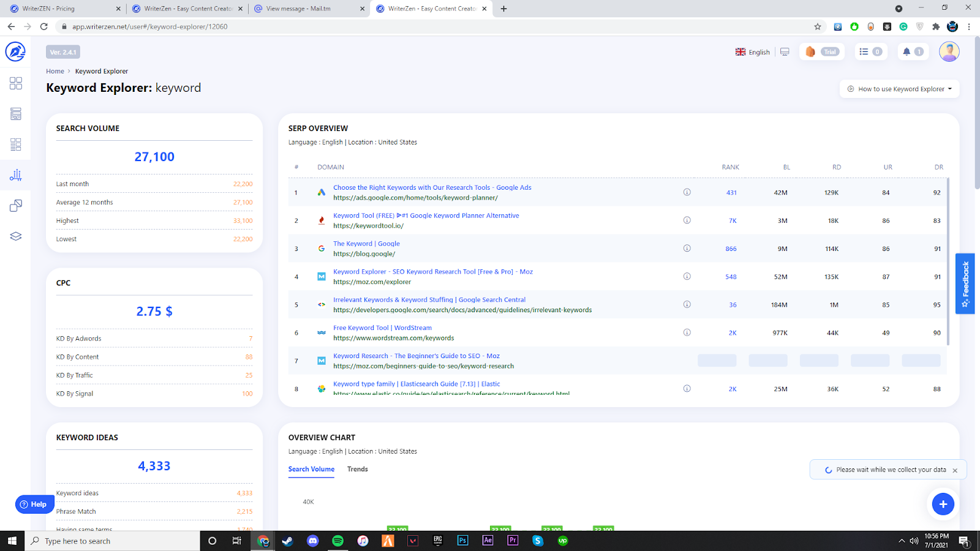Click info icon for the WordStream result
Screen dimensions: 980x551
coord(687,333)
